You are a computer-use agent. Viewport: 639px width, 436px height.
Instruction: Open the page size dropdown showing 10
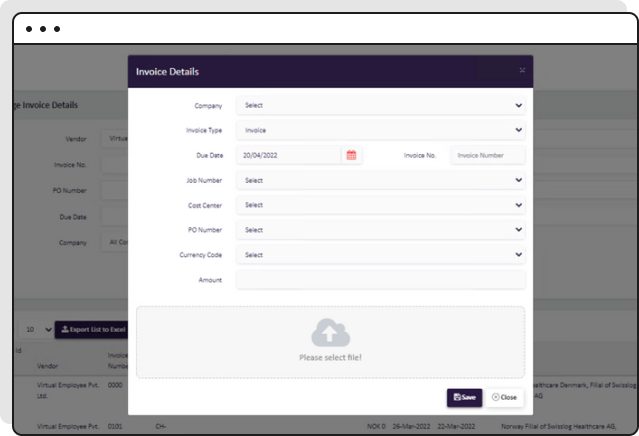[38, 329]
